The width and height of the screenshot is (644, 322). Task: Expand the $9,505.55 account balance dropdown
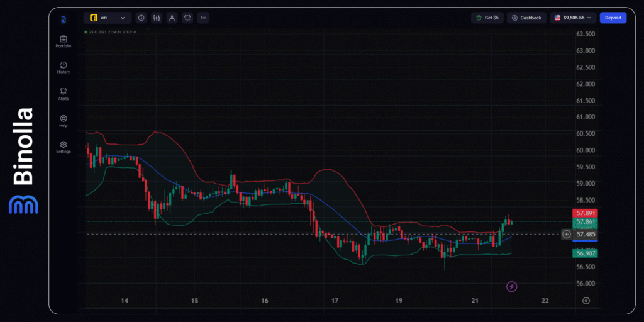click(573, 18)
